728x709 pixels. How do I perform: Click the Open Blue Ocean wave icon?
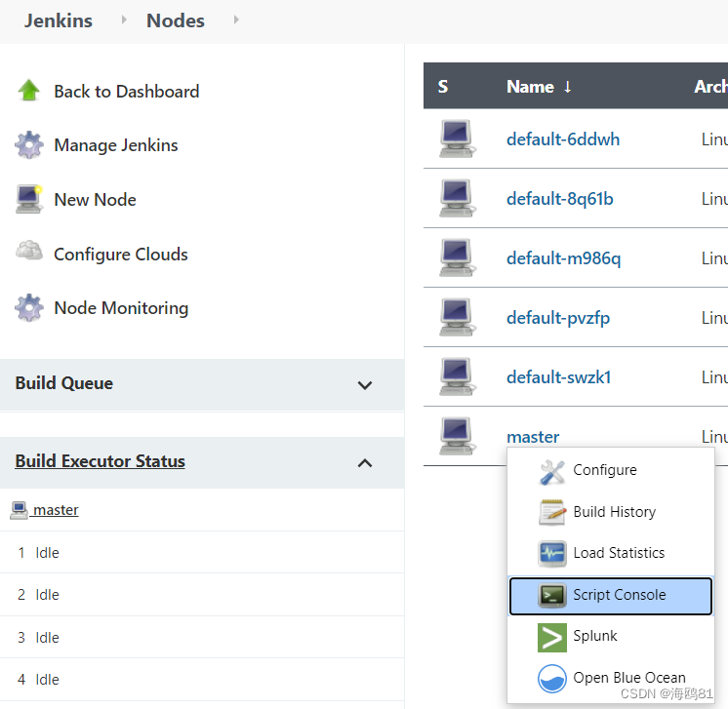click(552, 679)
